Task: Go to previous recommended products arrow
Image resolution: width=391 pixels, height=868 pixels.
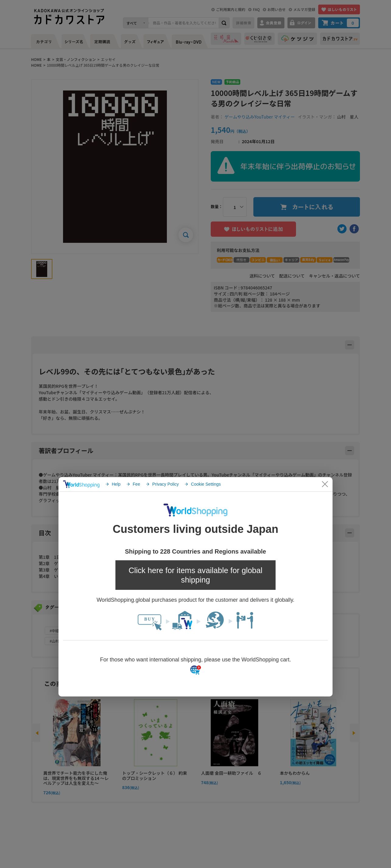Action: (37, 733)
